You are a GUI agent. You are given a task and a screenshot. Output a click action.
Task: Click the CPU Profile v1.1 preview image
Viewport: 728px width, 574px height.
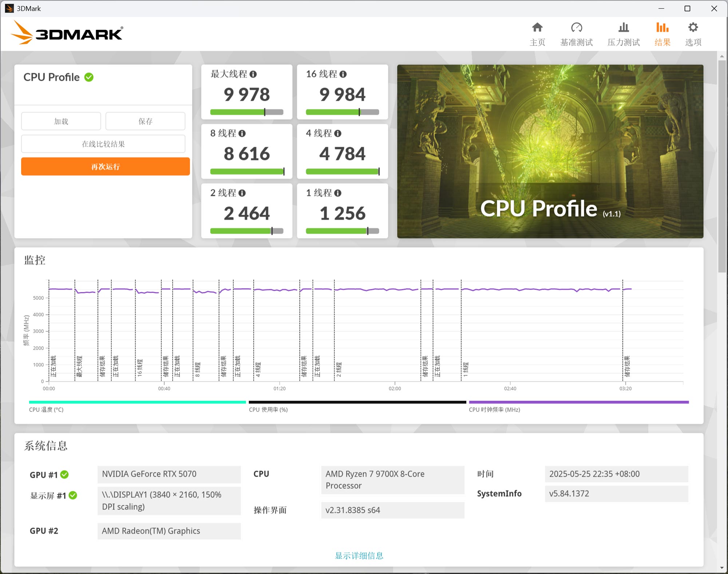point(550,151)
